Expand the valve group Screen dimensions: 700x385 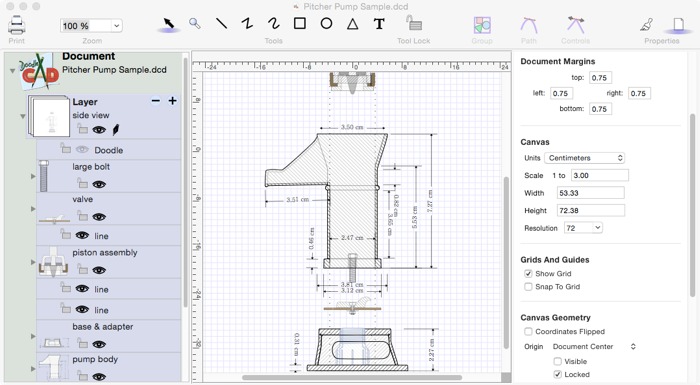(33, 209)
